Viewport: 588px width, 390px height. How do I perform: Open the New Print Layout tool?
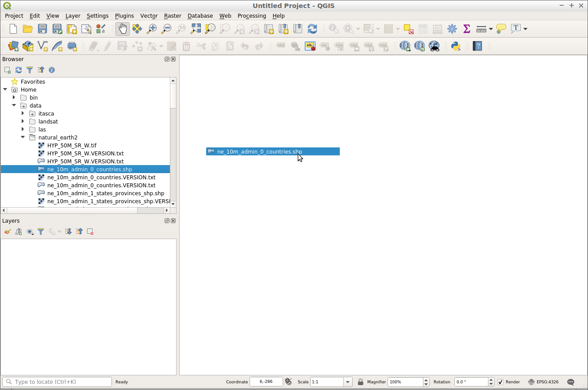(72, 29)
